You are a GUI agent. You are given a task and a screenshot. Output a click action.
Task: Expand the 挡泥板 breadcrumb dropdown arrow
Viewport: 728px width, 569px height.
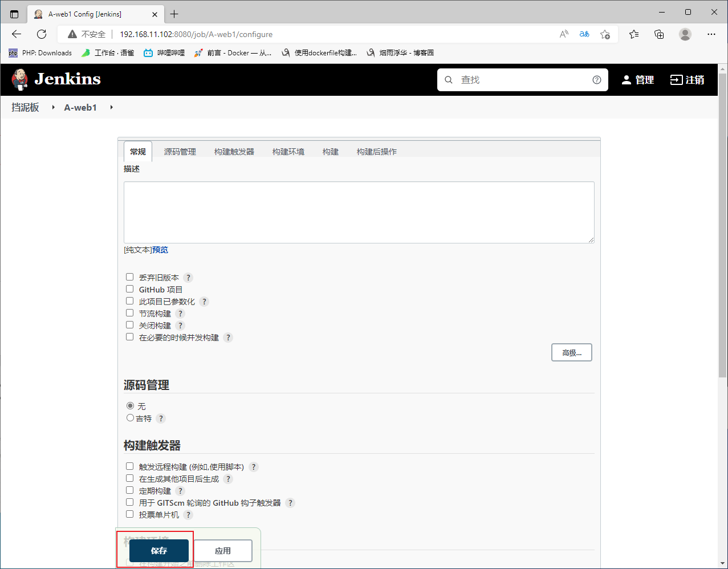point(53,107)
